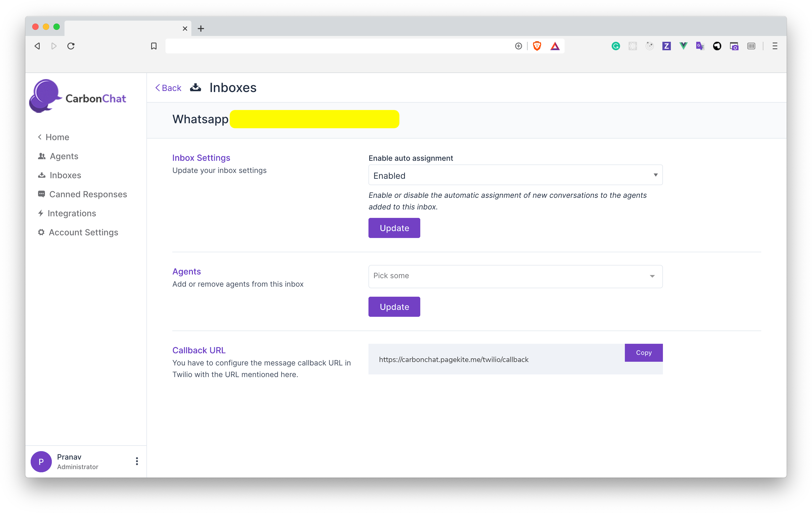Click the Google Translate extension icon
812x513 pixels.
pos(700,46)
